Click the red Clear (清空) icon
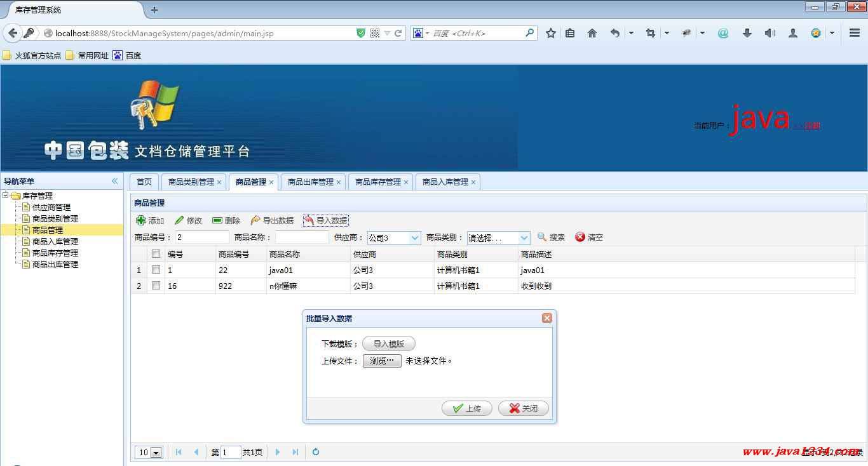 pyautogui.click(x=580, y=237)
